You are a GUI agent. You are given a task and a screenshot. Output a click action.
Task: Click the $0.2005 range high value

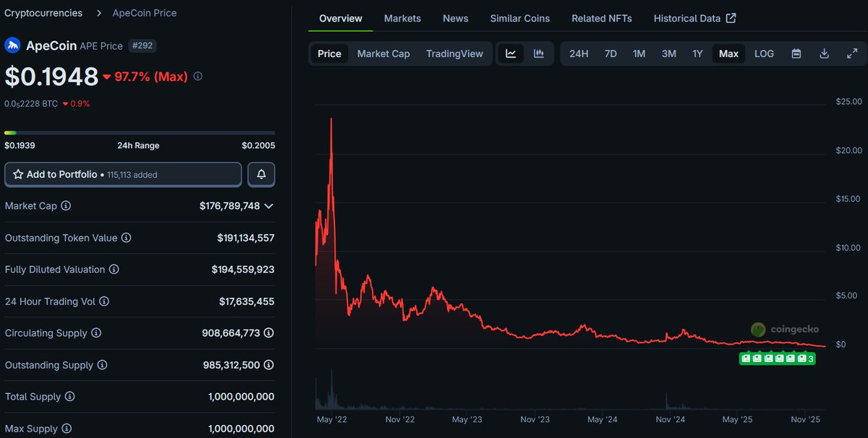258,145
